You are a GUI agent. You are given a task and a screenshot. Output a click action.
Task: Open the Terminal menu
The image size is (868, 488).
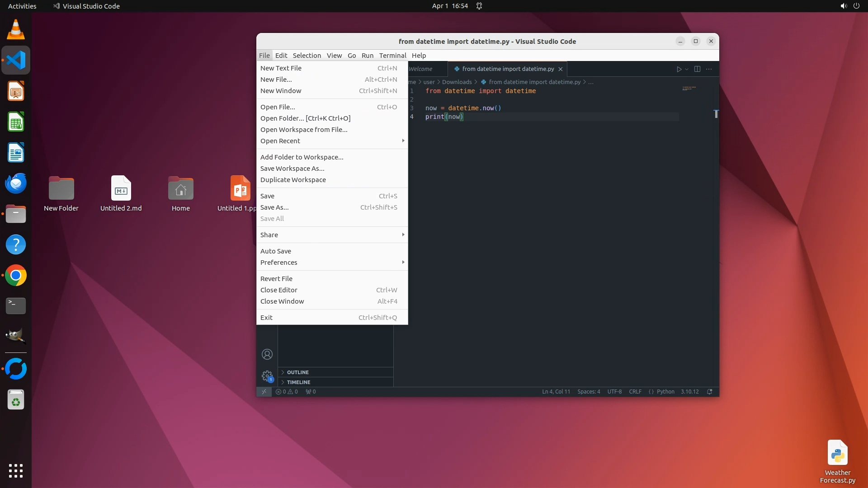click(392, 56)
